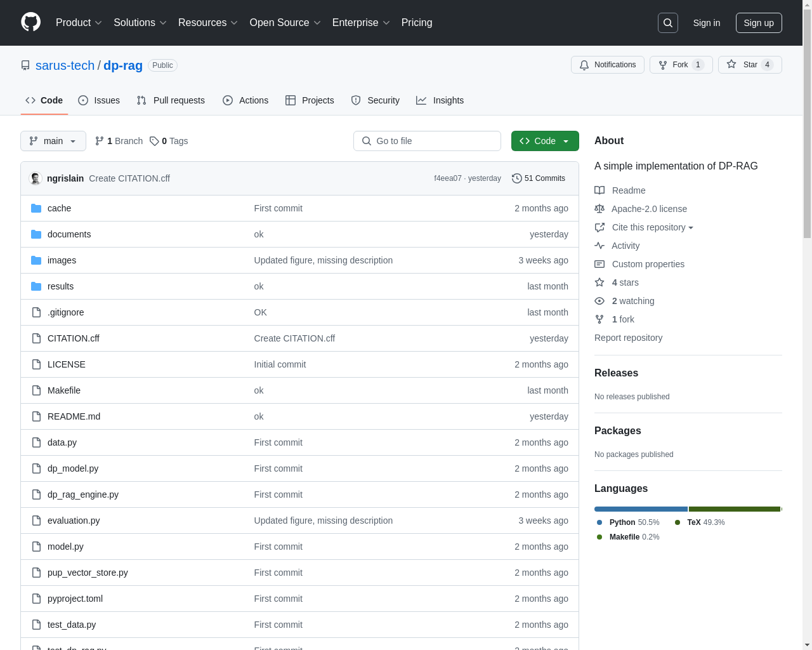The image size is (812, 650).
Task: Open the dp-rag repository name link
Action: [123, 65]
